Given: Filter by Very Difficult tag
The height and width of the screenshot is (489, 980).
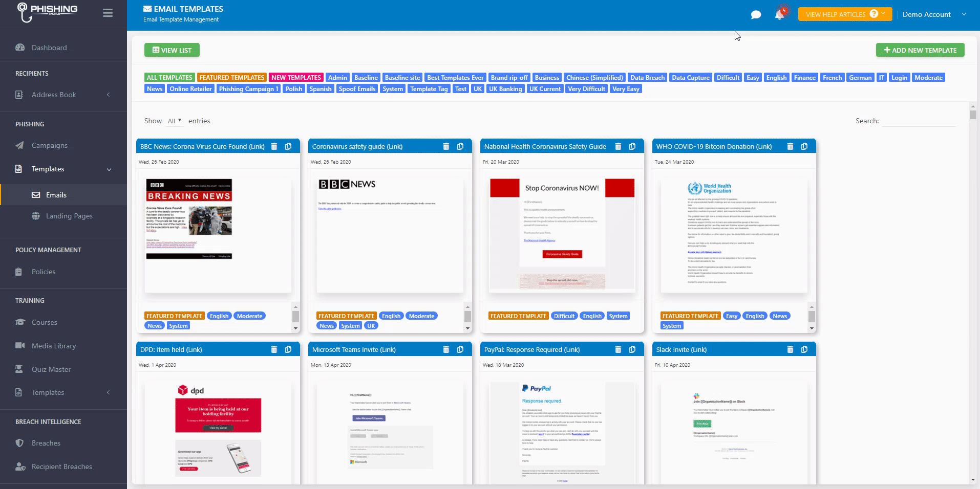Looking at the screenshot, I should click(x=586, y=89).
